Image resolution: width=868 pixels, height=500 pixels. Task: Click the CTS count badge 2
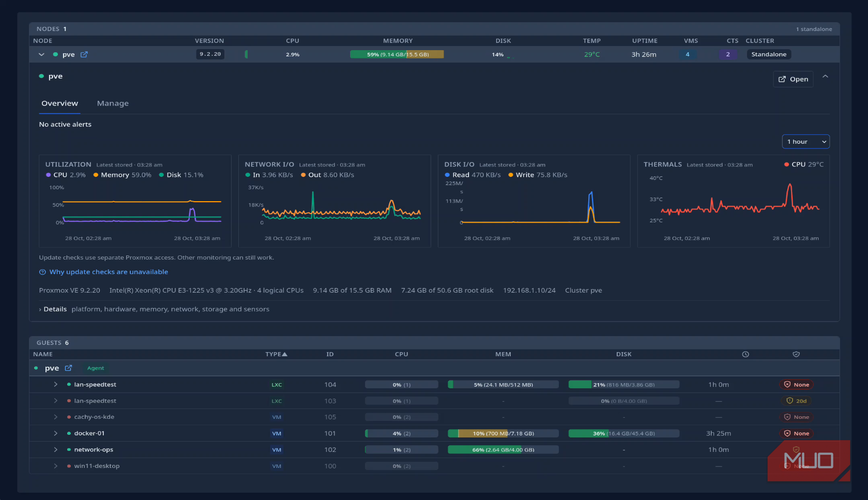[728, 54]
